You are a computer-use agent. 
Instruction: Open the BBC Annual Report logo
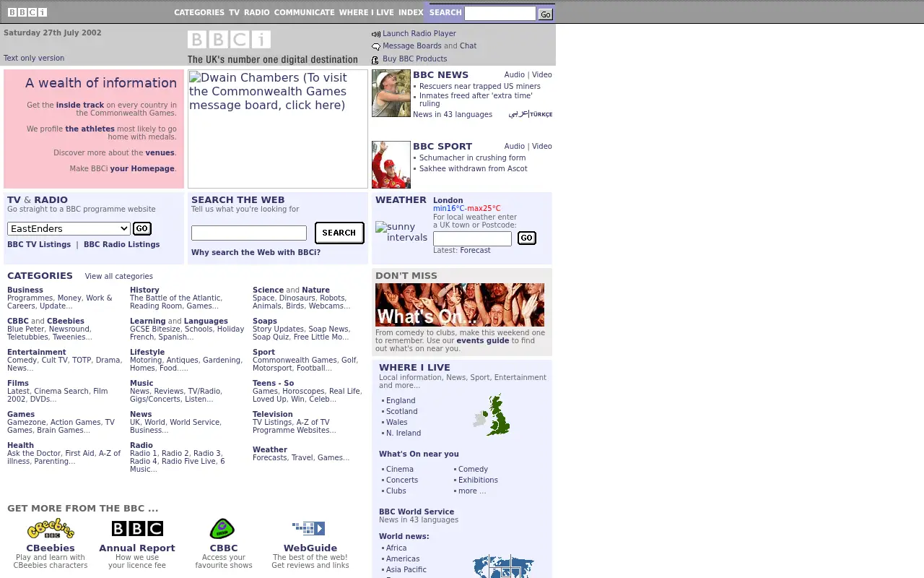pyautogui.click(x=137, y=529)
